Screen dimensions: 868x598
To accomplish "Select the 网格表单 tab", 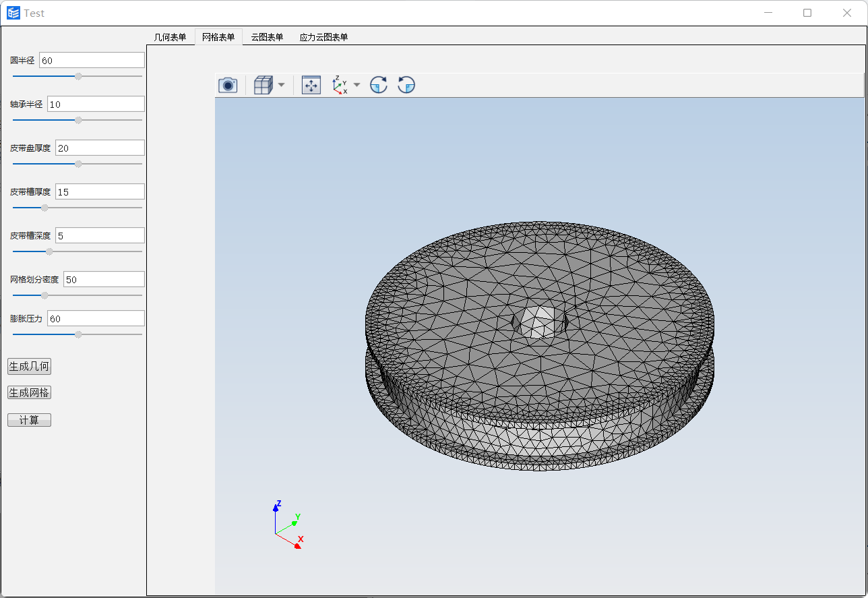I will click(218, 37).
